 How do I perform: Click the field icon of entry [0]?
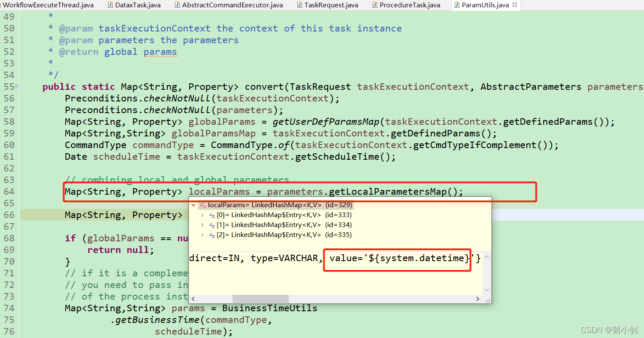(212, 215)
